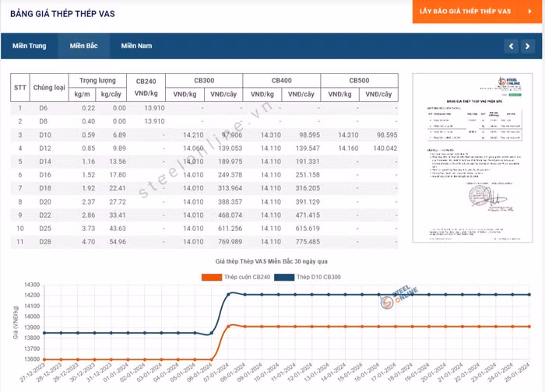Open the Miền Nam tab

point(136,46)
